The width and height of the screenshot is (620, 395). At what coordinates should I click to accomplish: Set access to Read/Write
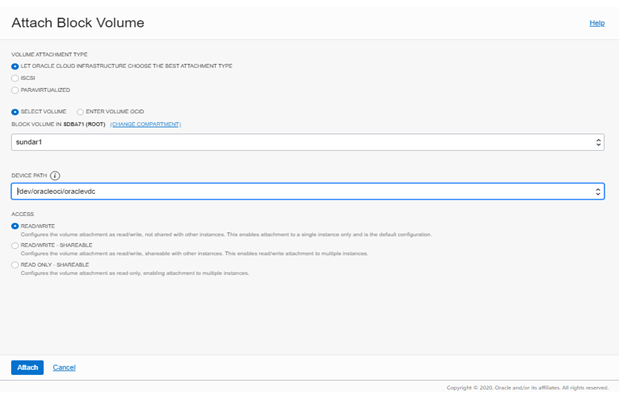pyautogui.click(x=15, y=226)
